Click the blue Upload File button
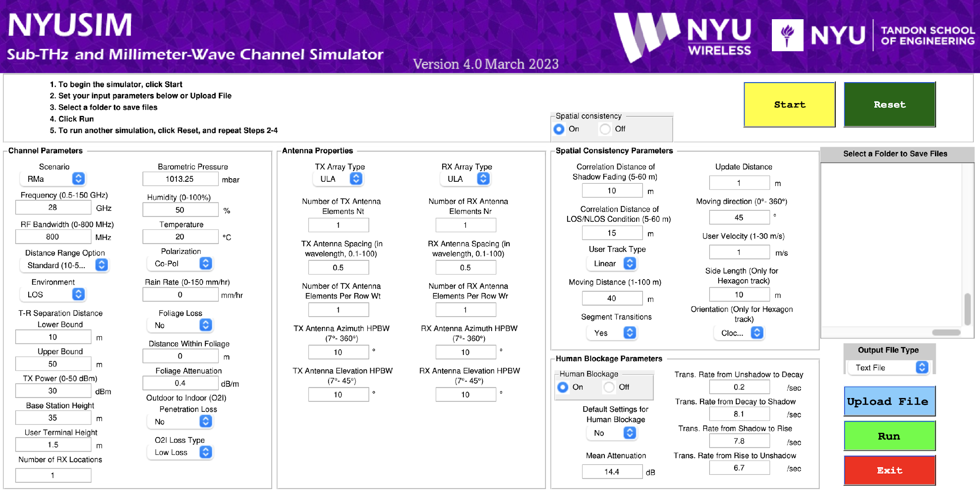Image resolution: width=980 pixels, height=494 pixels. [889, 402]
